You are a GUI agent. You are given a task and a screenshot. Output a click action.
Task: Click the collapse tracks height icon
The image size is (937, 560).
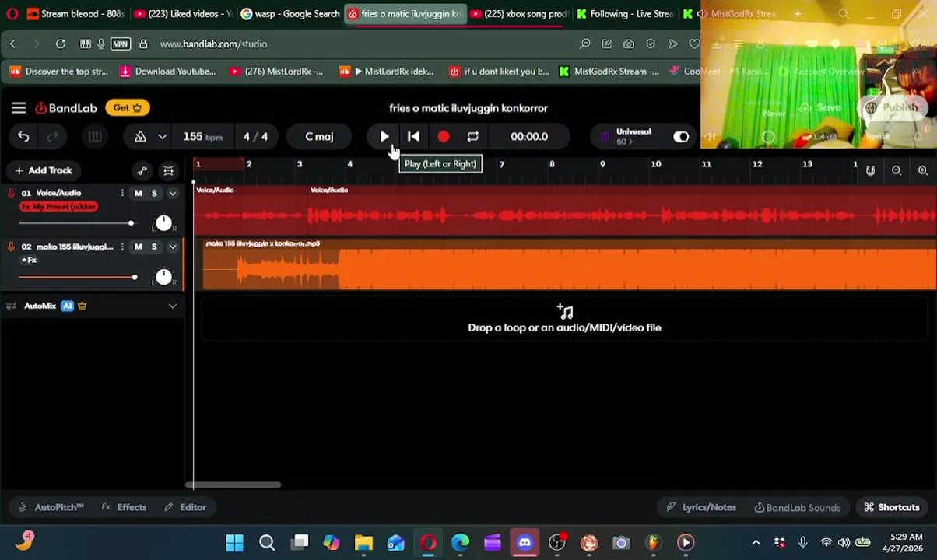pos(168,171)
